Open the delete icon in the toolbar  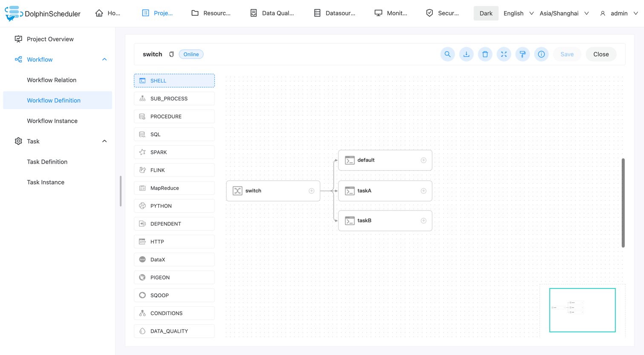(485, 54)
